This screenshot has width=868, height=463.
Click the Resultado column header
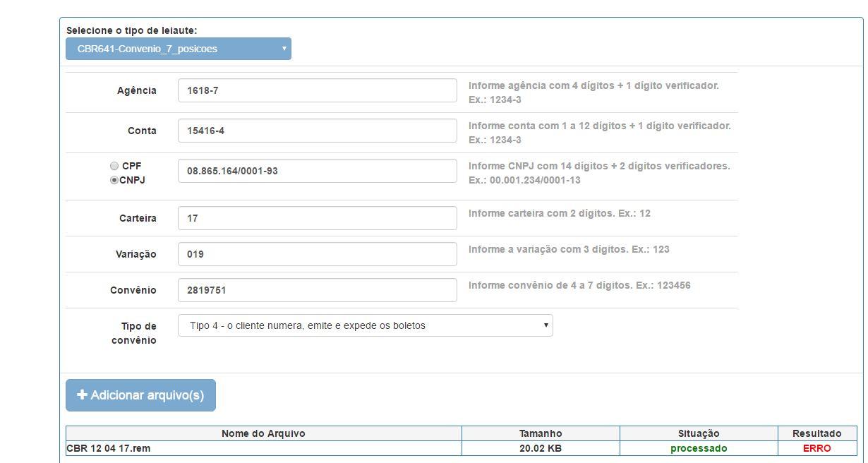point(817,433)
